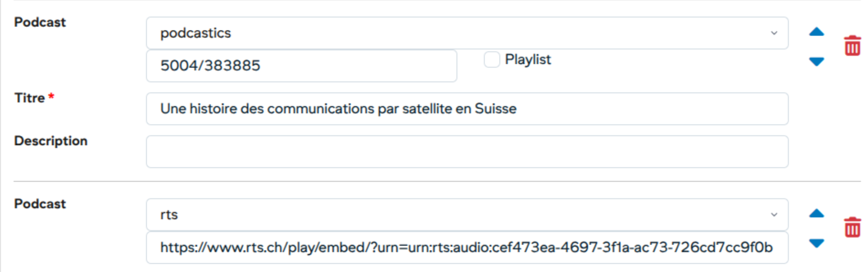868x272 pixels.
Task: Click the Titre field about satellite communications
Action: tap(467, 109)
